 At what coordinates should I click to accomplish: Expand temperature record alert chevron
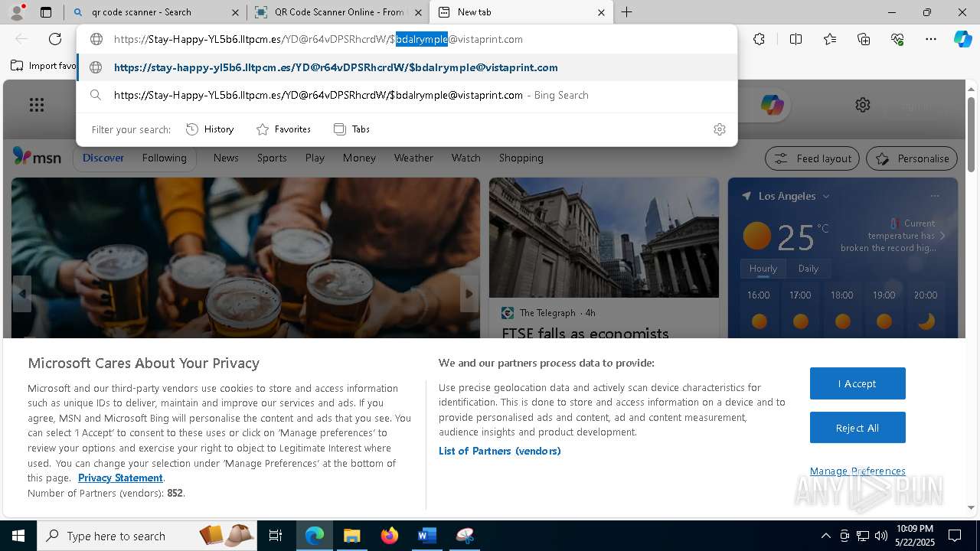pos(942,236)
